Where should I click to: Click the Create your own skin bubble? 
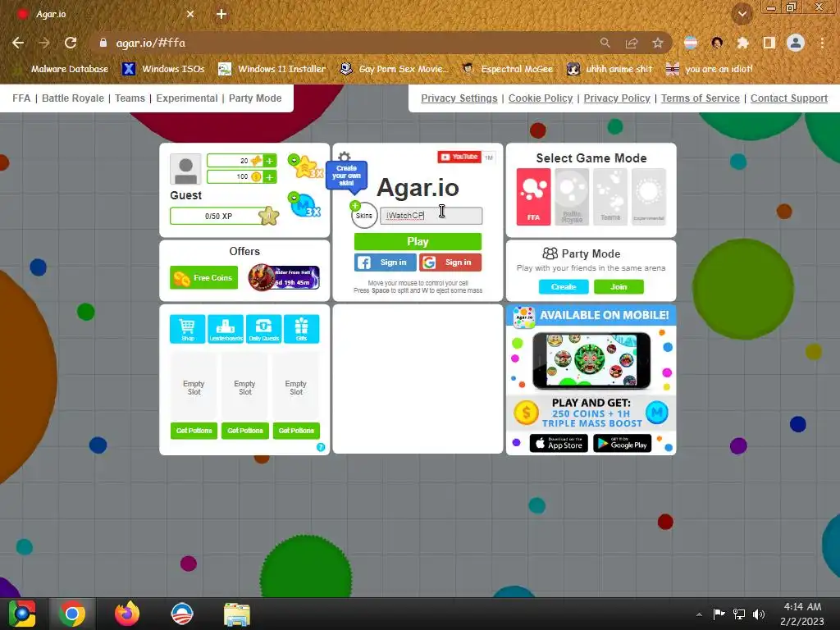click(347, 176)
